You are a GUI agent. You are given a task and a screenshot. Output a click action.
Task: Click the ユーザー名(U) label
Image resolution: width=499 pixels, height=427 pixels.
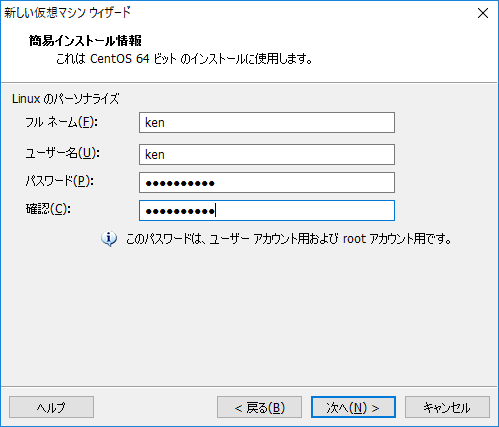click(63, 153)
